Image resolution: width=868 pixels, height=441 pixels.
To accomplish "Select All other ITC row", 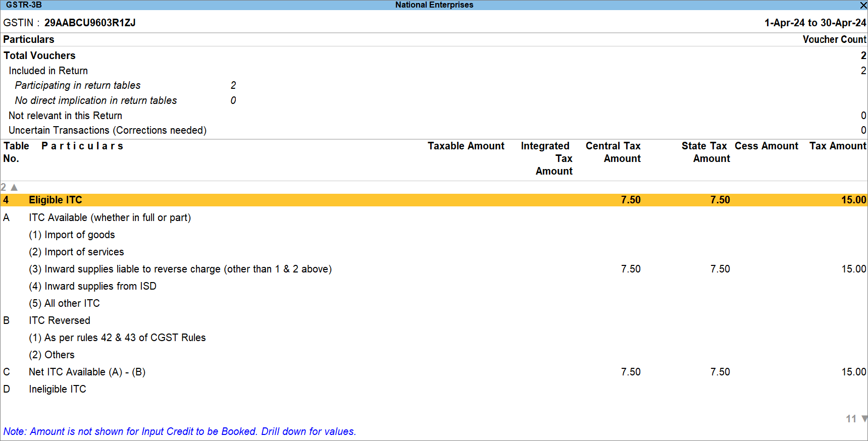I will click(64, 303).
